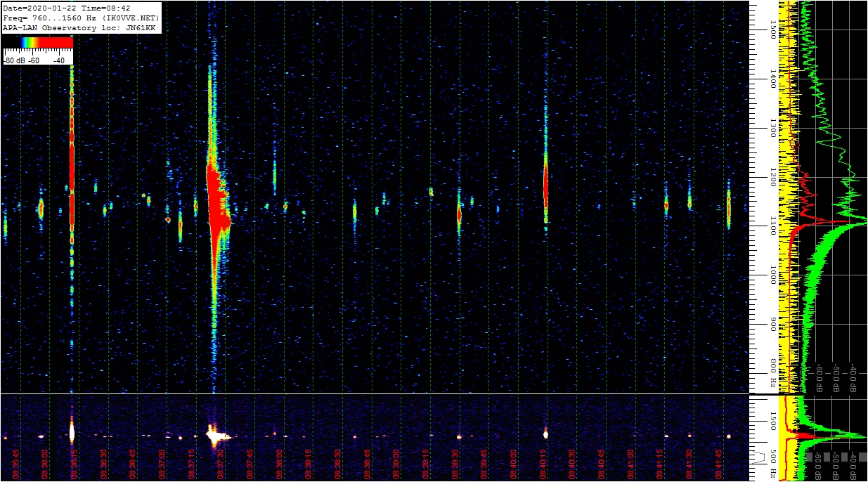Select the 08:38:30 time marker

[338, 464]
